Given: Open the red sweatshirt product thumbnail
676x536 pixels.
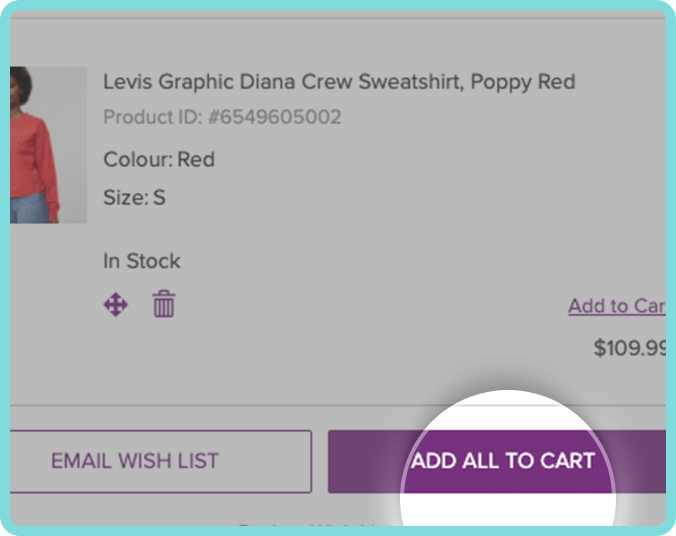Looking at the screenshot, I should tap(49, 145).
